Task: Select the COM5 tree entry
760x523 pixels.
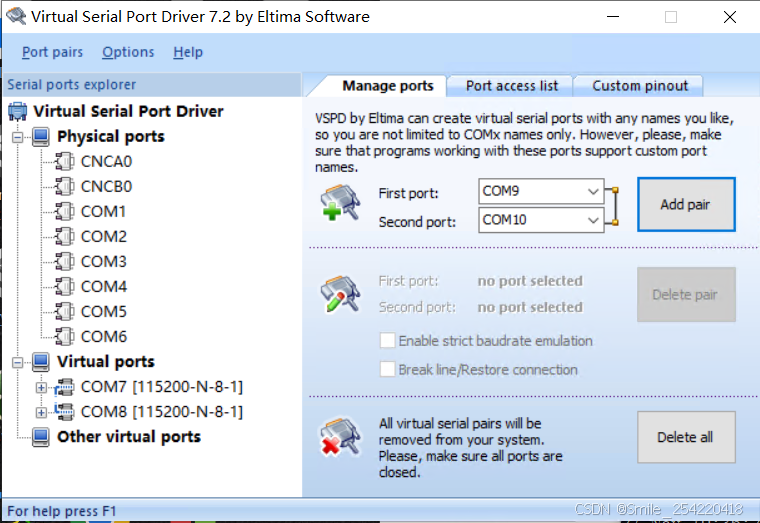Action: tap(103, 312)
